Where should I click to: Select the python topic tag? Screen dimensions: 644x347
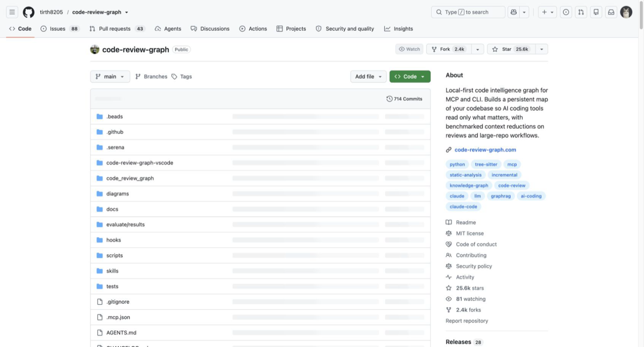(457, 164)
